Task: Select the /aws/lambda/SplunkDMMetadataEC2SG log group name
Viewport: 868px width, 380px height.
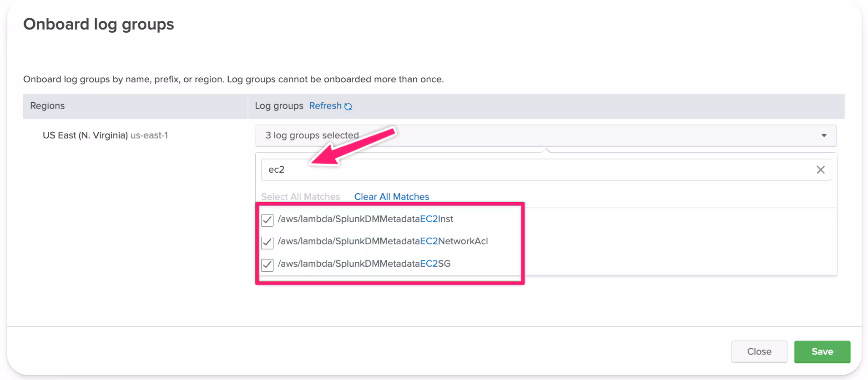Action: tap(364, 264)
